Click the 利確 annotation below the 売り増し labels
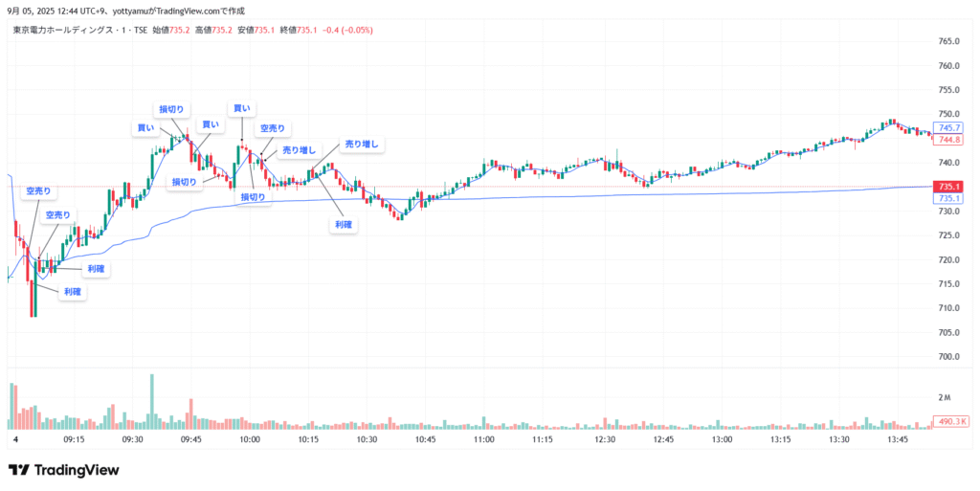 pyautogui.click(x=344, y=226)
